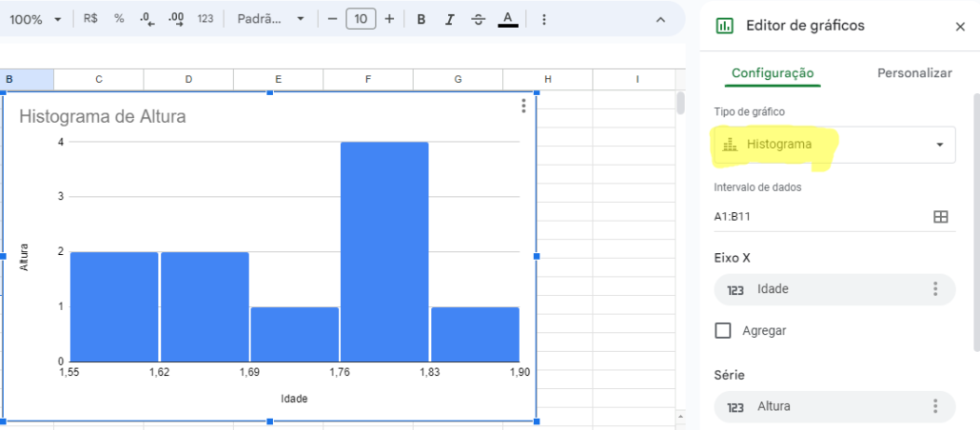
Task: Close the Editor de gráficos panel
Action: 960,27
